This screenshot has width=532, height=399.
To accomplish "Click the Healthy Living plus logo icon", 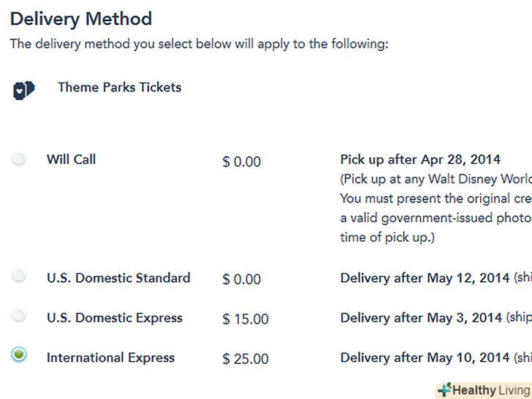I will coord(444,389).
